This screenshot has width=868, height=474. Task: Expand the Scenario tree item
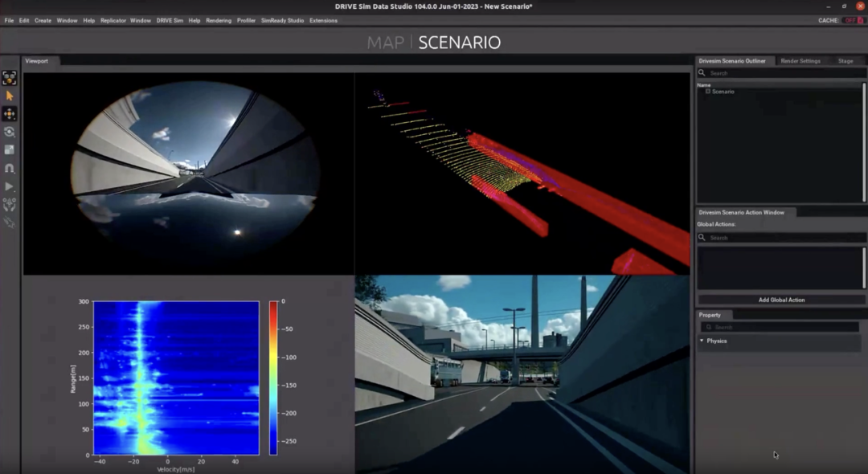[708, 92]
